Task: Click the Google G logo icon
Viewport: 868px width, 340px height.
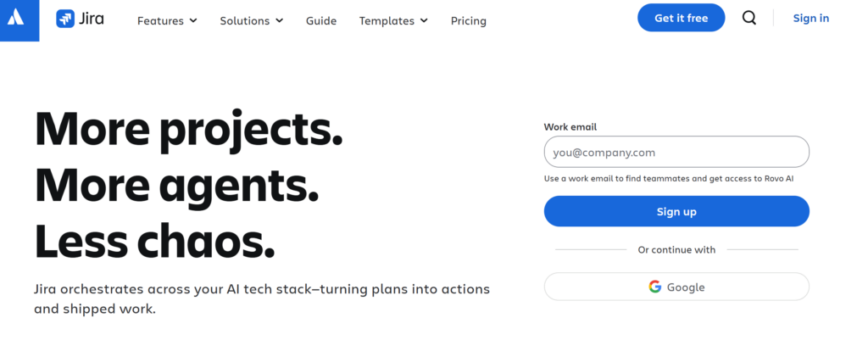Action: pos(655,287)
